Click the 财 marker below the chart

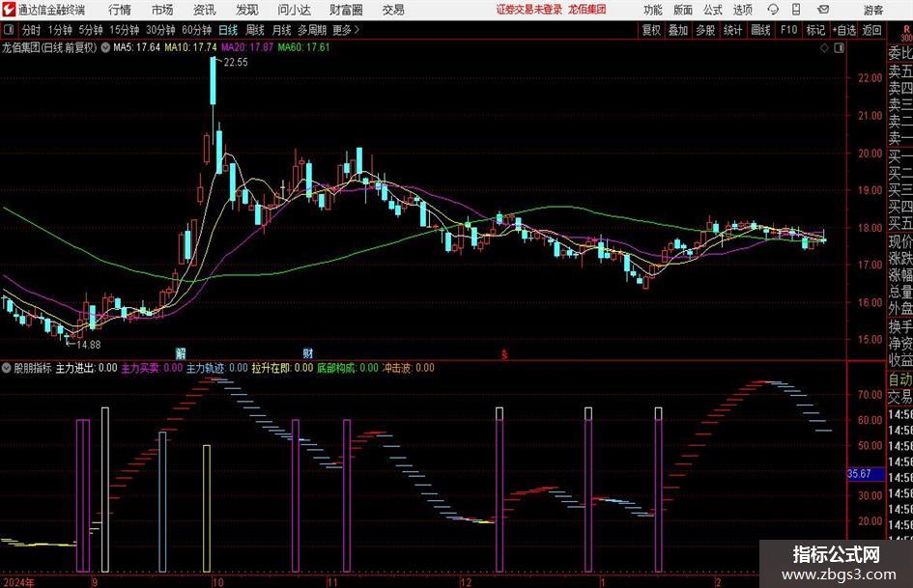click(x=308, y=353)
